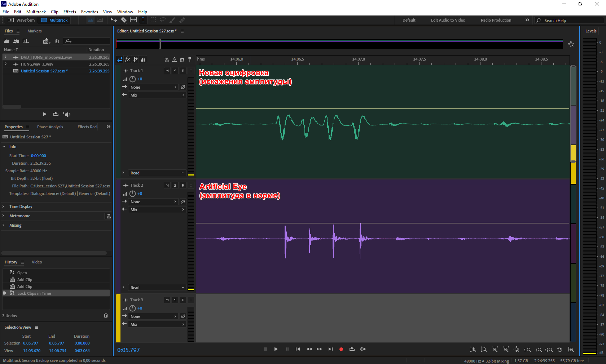Expand the Metronome section

click(x=4, y=216)
